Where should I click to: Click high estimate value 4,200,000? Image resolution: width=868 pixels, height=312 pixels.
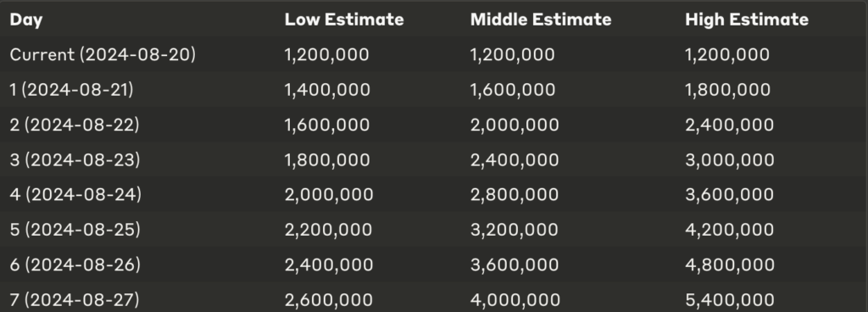pyautogui.click(x=730, y=230)
